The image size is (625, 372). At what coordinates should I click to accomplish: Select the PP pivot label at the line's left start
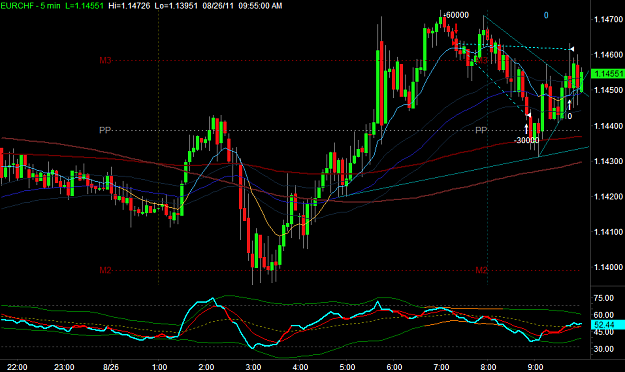(105, 130)
